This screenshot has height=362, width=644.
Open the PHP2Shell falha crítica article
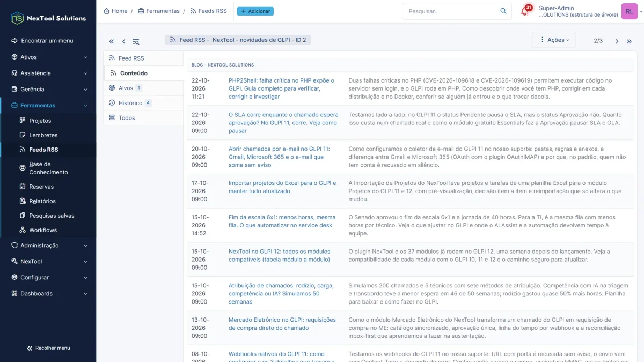[281, 88]
